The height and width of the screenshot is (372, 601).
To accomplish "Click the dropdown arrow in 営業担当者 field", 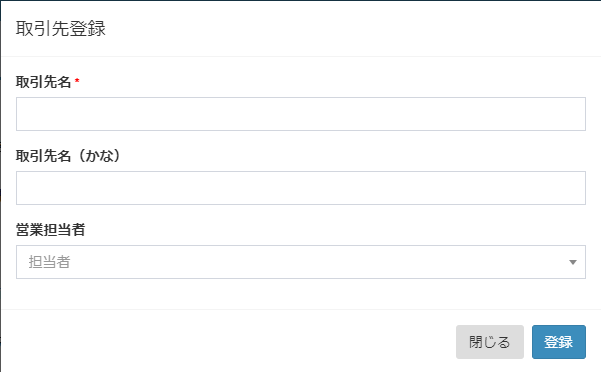I will [573, 262].
